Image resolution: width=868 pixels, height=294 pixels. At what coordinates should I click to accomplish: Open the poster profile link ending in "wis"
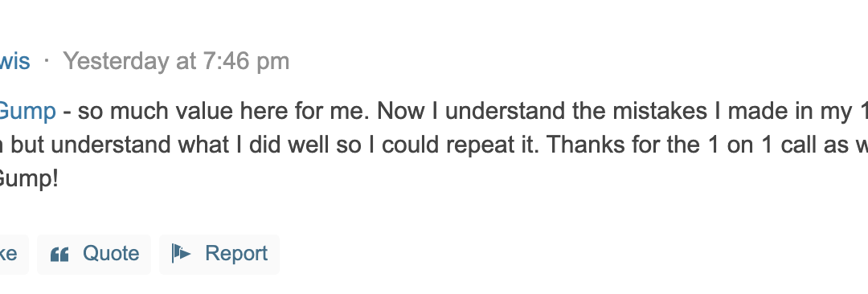(15, 61)
